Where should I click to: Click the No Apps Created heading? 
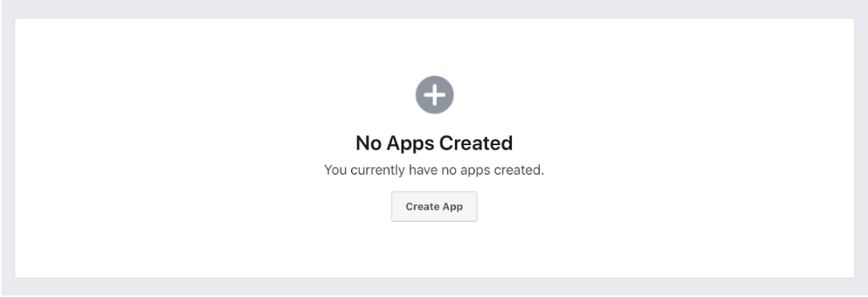(x=434, y=143)
